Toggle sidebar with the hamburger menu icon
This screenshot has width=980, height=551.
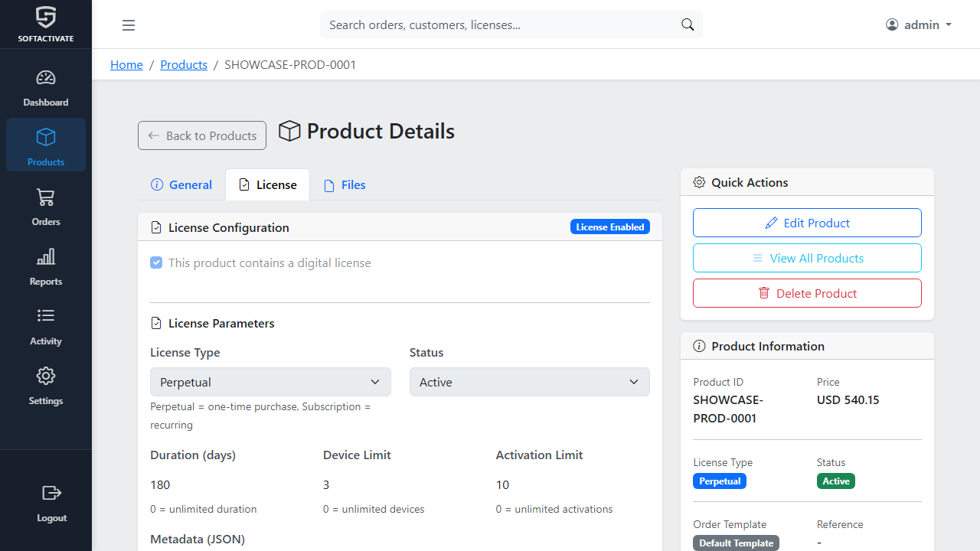click(x=129, y=25)
